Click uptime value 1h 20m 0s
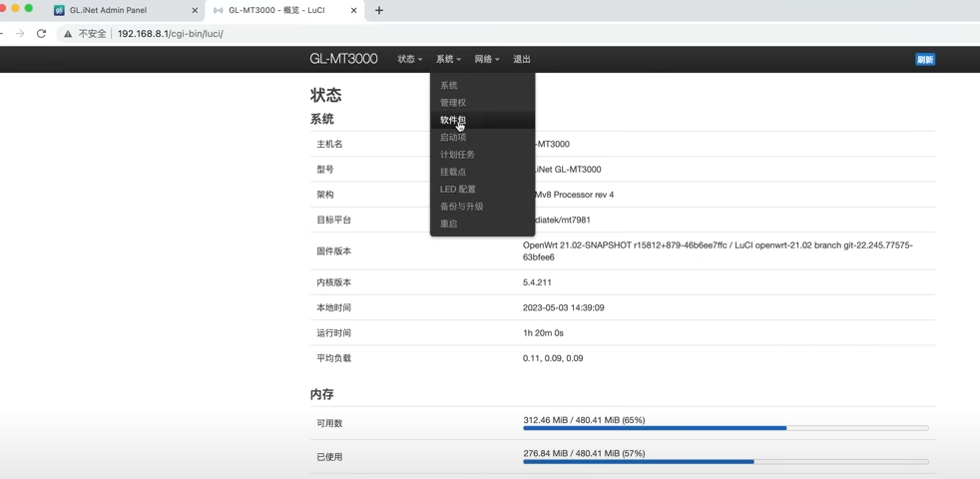The image size is (980, 479). pos(543,333)
